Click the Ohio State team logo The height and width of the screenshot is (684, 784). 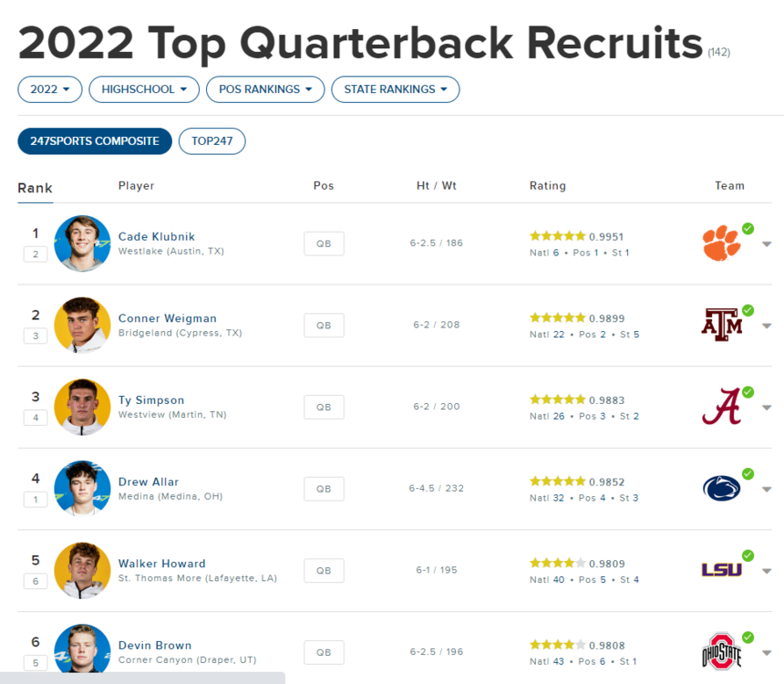[x=721, y=652]
